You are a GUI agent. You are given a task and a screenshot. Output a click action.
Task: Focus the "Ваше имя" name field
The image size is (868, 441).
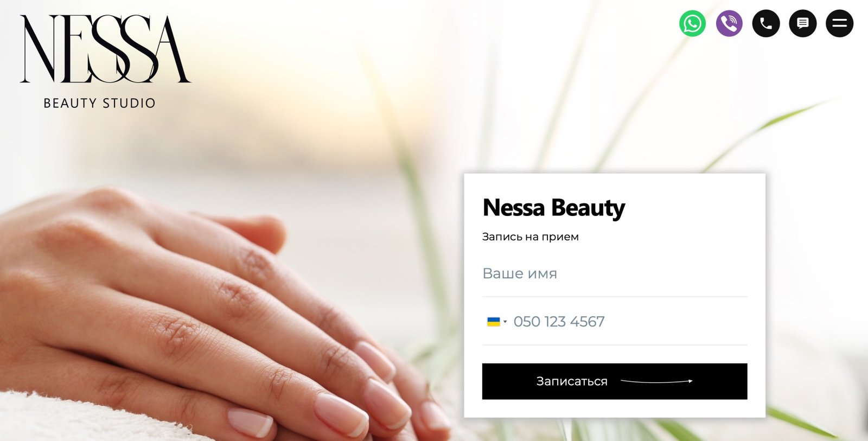pos(615,273)
